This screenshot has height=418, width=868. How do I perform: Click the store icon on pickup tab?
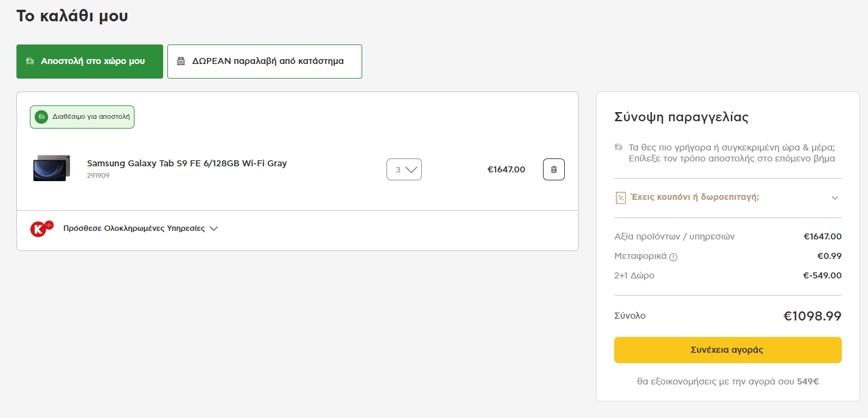181,62
